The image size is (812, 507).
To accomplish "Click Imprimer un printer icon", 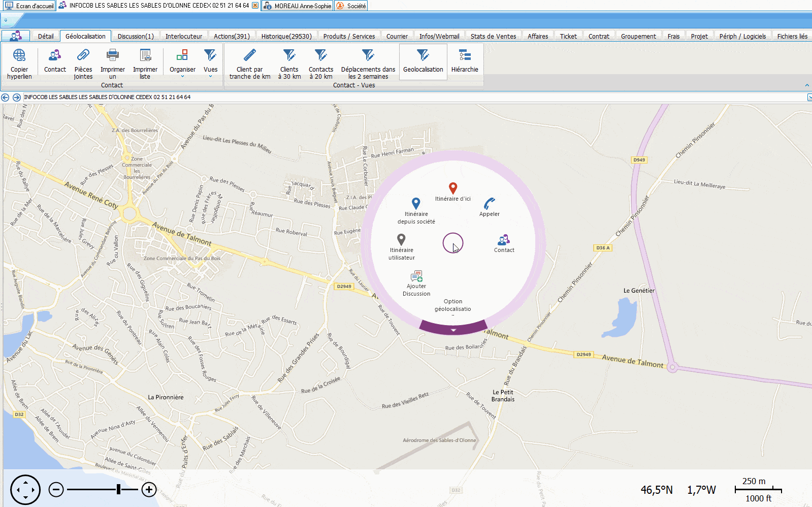I will click(x=112, y=55).
